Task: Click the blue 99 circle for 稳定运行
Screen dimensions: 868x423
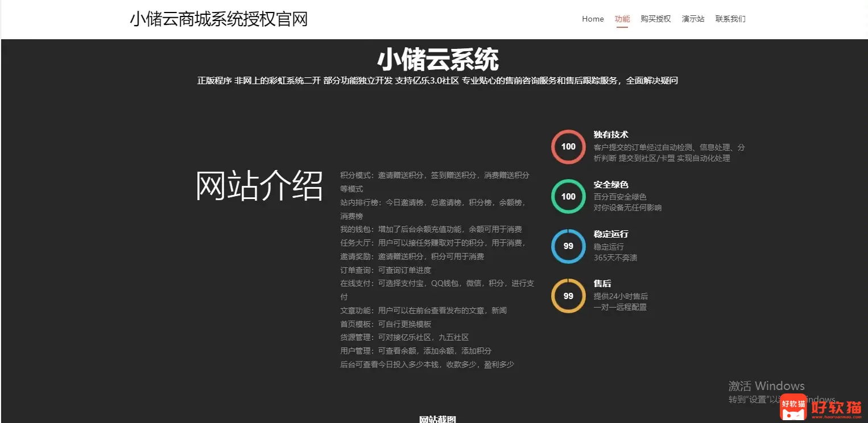Action: tap(568, 246)
